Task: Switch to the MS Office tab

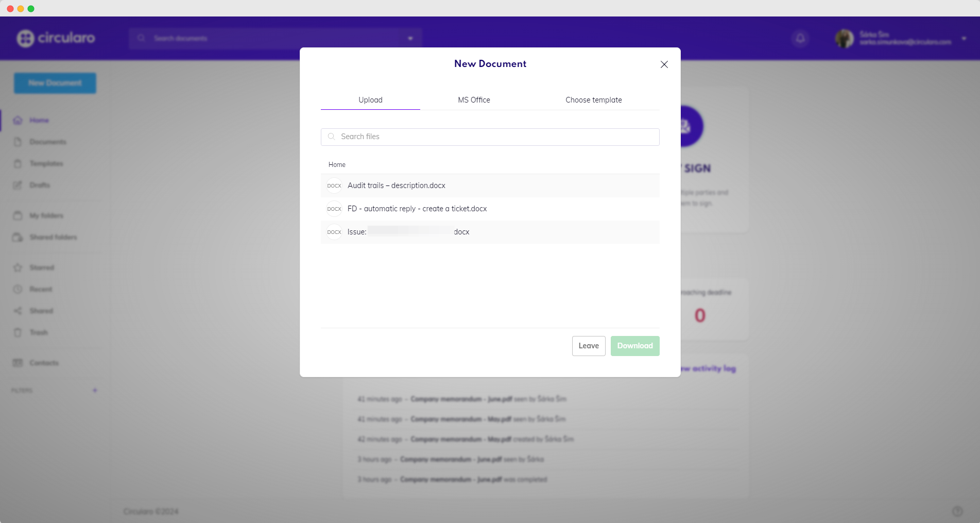Action: point(474,100)
